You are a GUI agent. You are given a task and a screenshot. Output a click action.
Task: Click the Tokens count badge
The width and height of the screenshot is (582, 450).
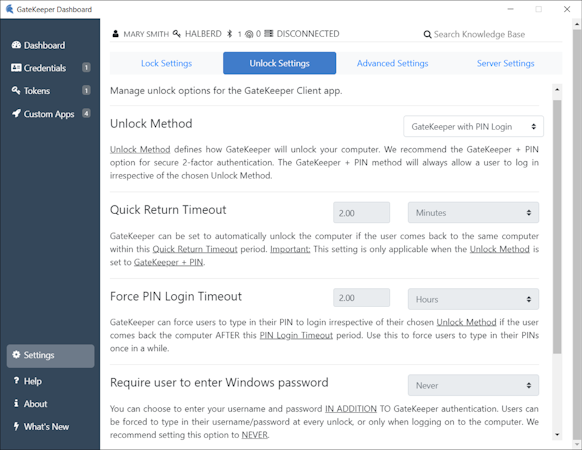[86, 90]
